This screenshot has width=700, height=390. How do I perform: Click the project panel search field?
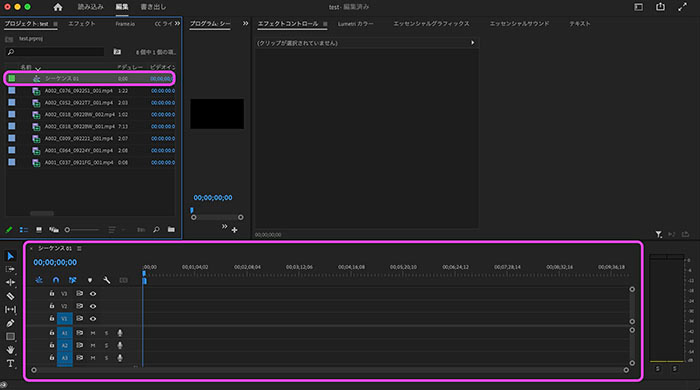[x=55, y=52]
